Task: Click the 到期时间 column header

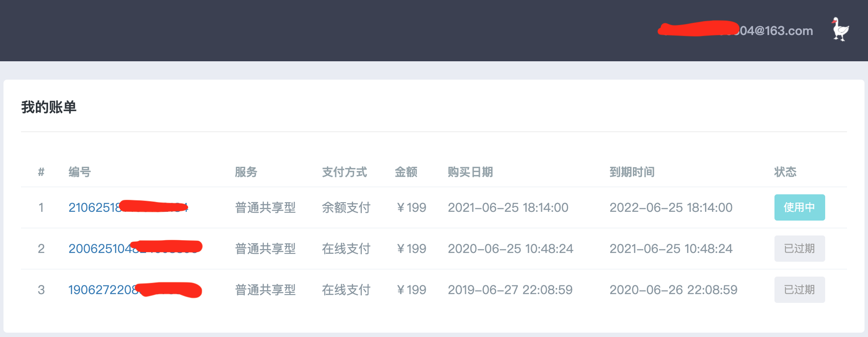Action: point(632,172)
